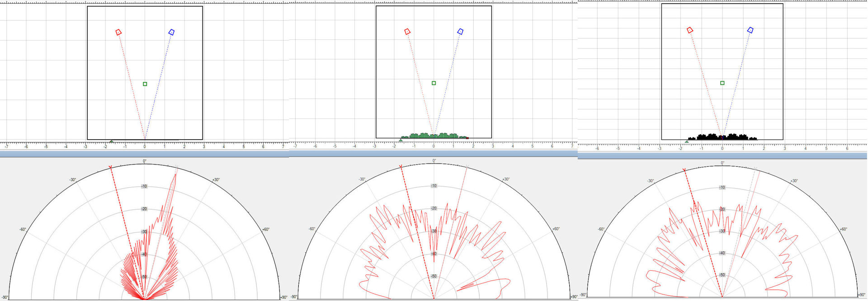Select blue receiver marker in green diffuser view
This screenshot has height=301, width=868.
tap(460, 31)
